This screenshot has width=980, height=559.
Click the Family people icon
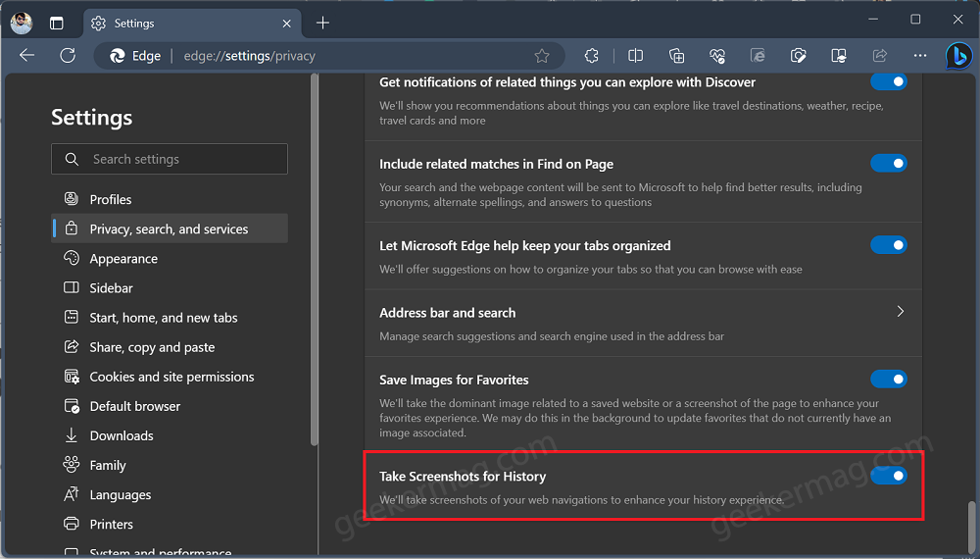tap(72, 465)
